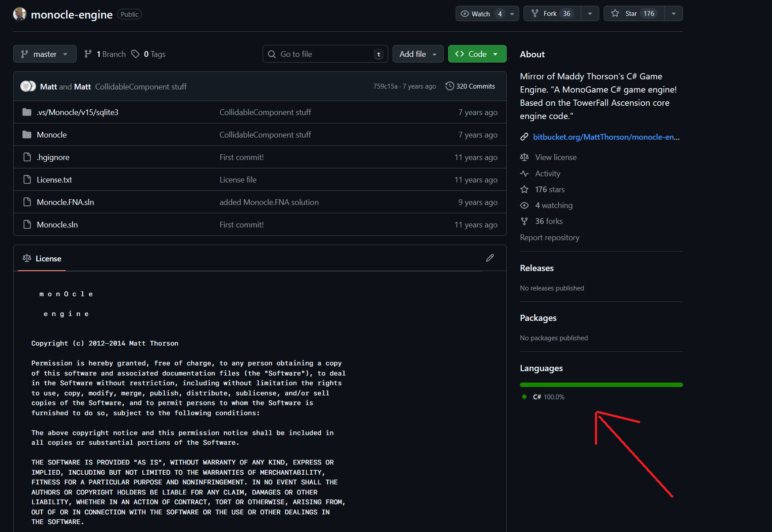
Task: Click the file icon beside Monocle.sln
Action: (27, 224)
